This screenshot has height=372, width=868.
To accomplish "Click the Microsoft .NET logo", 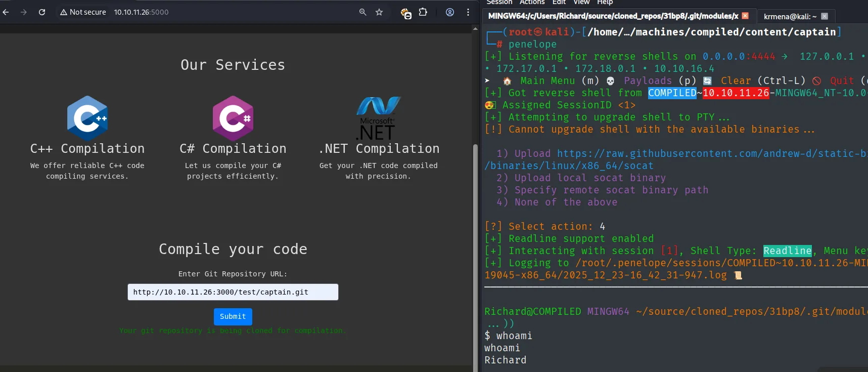I will tap(378, 118).
